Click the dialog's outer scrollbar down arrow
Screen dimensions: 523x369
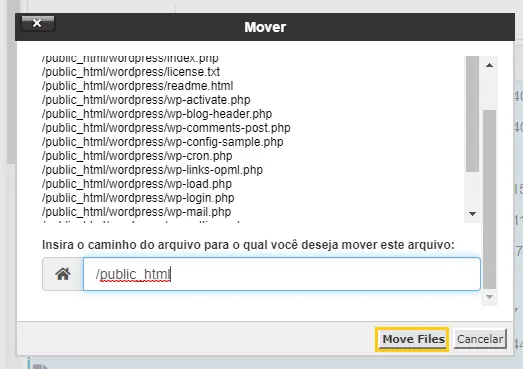(489, 297)
